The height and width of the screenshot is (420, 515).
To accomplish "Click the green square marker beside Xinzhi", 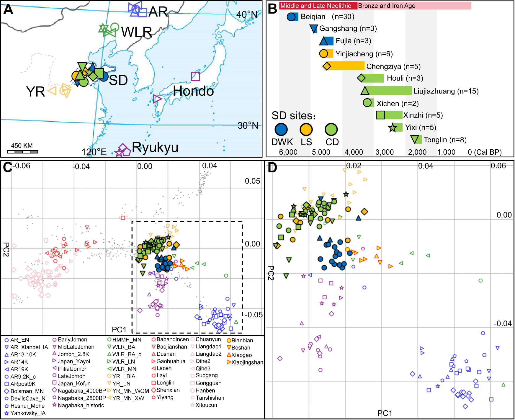I will tap(380, 115).
